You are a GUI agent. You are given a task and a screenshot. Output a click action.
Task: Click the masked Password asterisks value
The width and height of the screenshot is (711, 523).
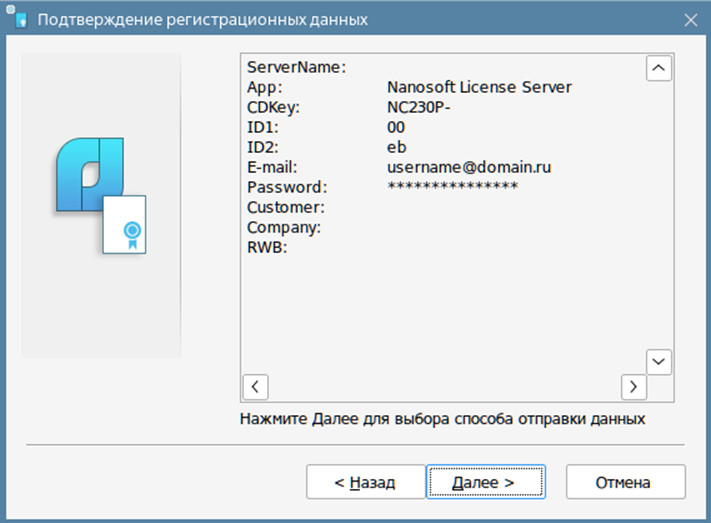pyautogui.click(x=453, y=186)
